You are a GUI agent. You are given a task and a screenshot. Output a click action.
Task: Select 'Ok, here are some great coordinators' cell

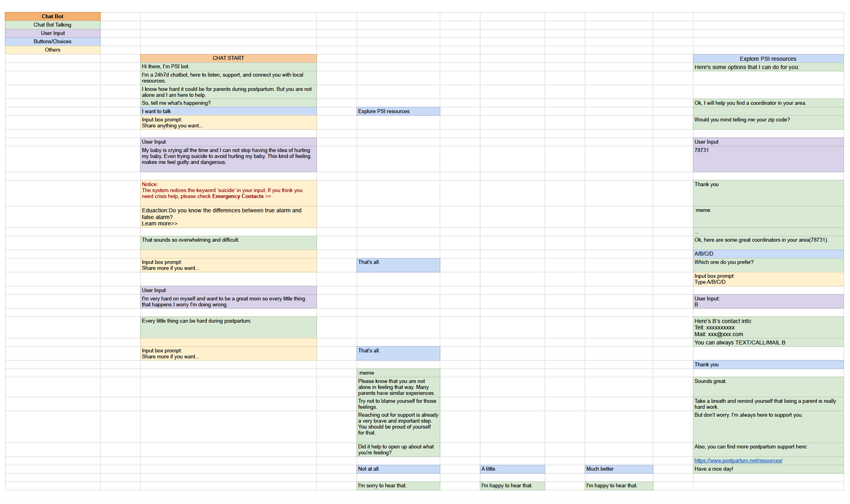768,243
